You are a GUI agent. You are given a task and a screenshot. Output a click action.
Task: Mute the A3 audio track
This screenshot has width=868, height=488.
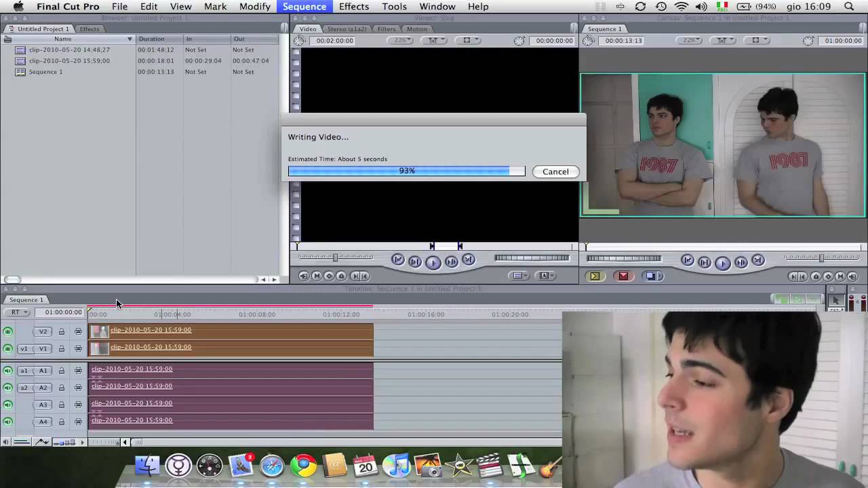7,405
